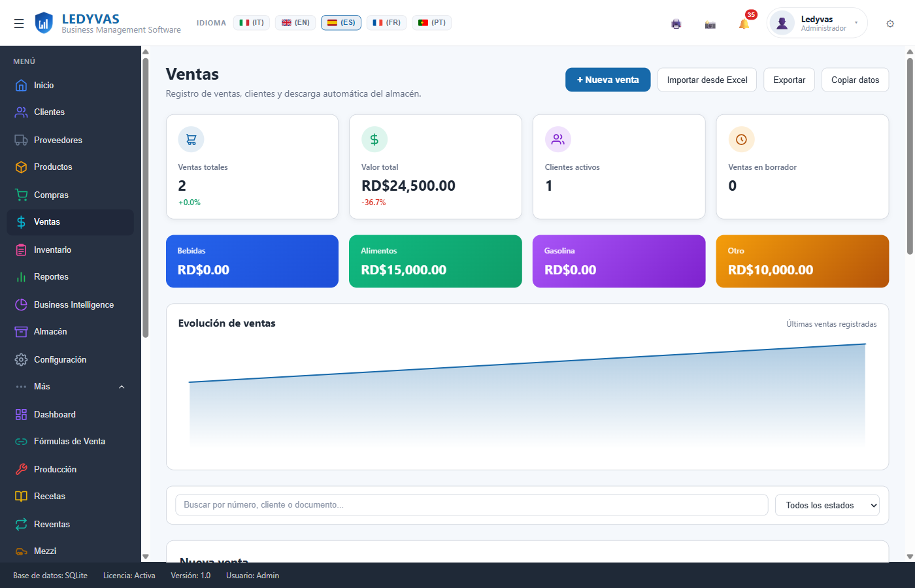Go to Inventario in sidebar

pyautogui.click(x=71, y=250)
